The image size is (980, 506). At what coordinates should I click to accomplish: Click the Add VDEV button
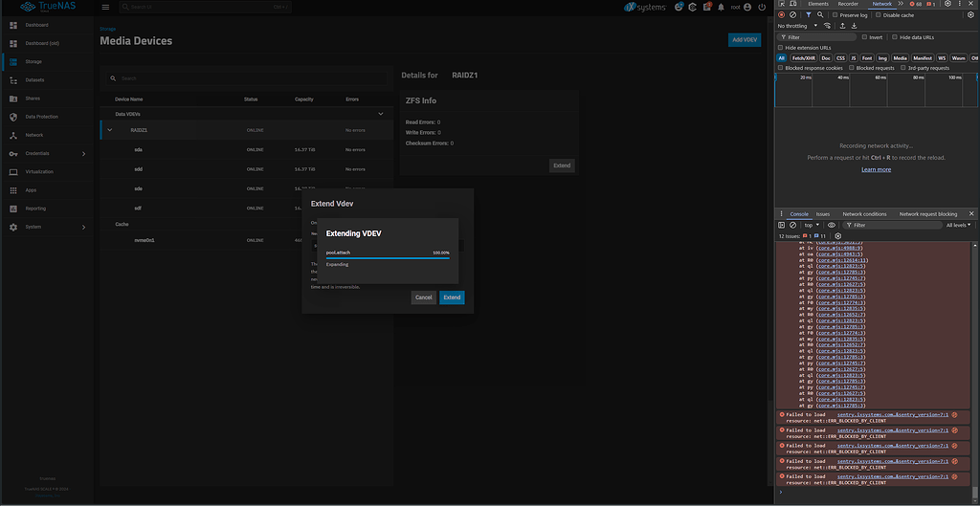point(745,40)
